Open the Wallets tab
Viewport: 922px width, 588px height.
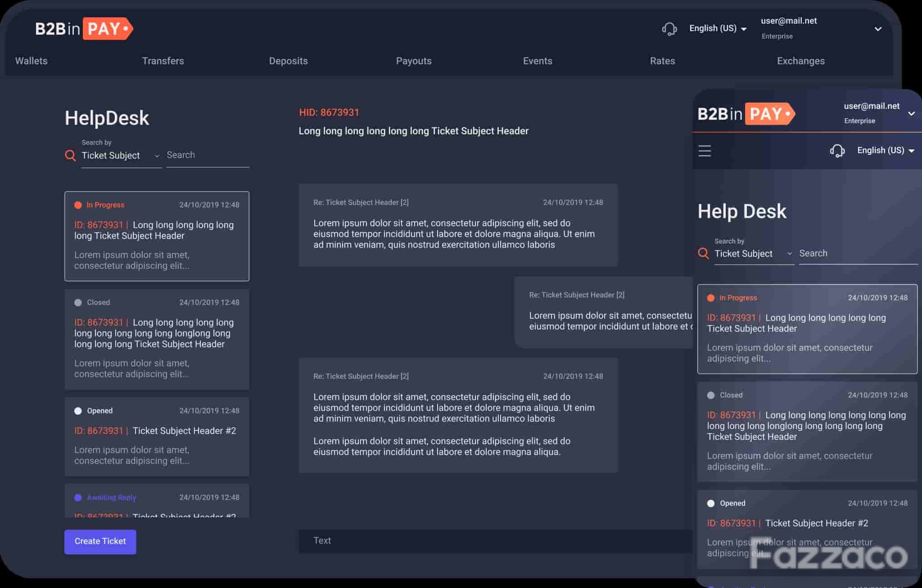click(31, 61)
